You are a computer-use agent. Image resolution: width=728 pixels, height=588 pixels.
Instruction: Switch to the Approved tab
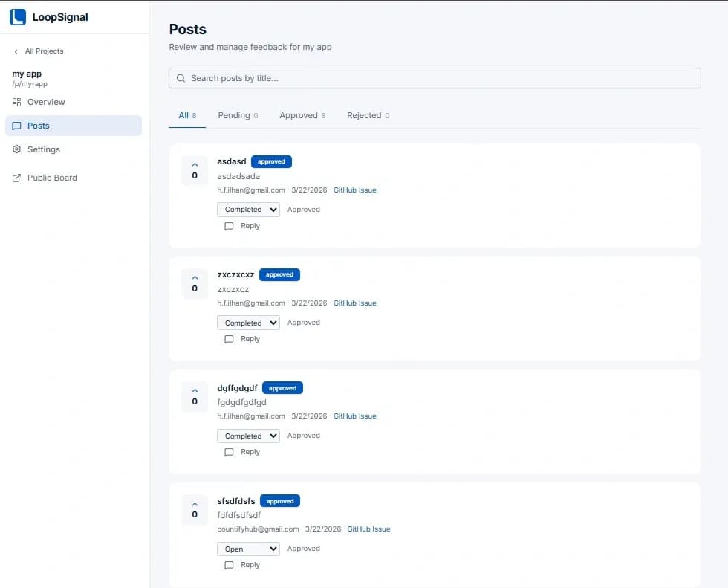click(302, 115)
